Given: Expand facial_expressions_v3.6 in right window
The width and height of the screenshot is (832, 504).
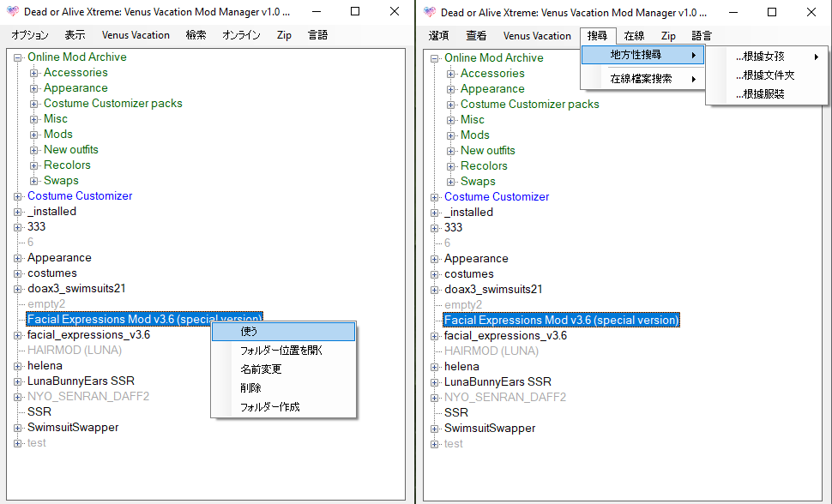Looking at the screenshot, I should [x=435, y=336].
